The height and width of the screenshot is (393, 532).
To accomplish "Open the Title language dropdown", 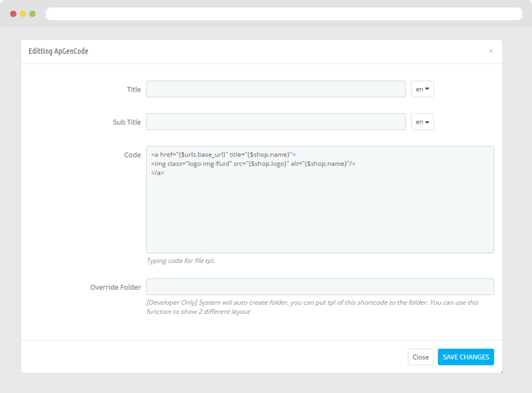I will [422, 89].
